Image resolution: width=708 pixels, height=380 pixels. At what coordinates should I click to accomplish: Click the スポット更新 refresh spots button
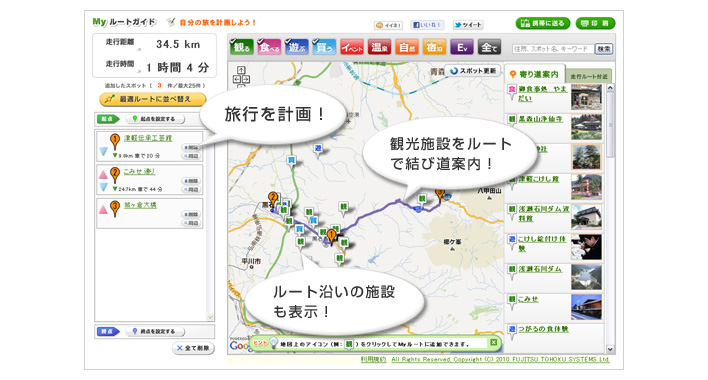coord(473,71)
